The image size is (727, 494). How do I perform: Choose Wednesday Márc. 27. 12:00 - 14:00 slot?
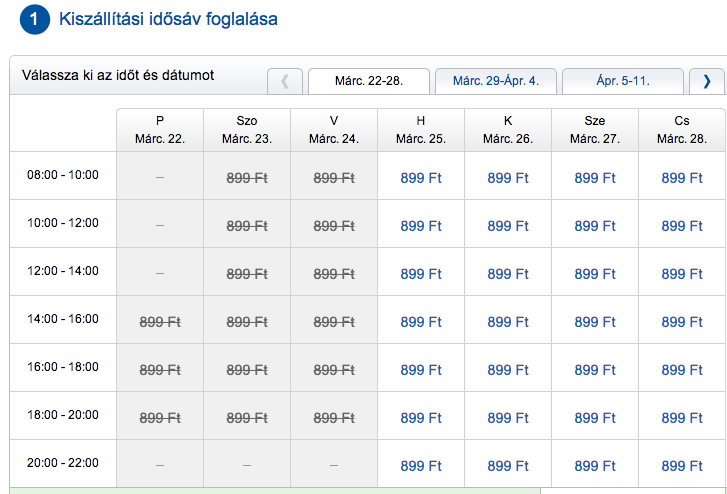[x=595, y=274]
